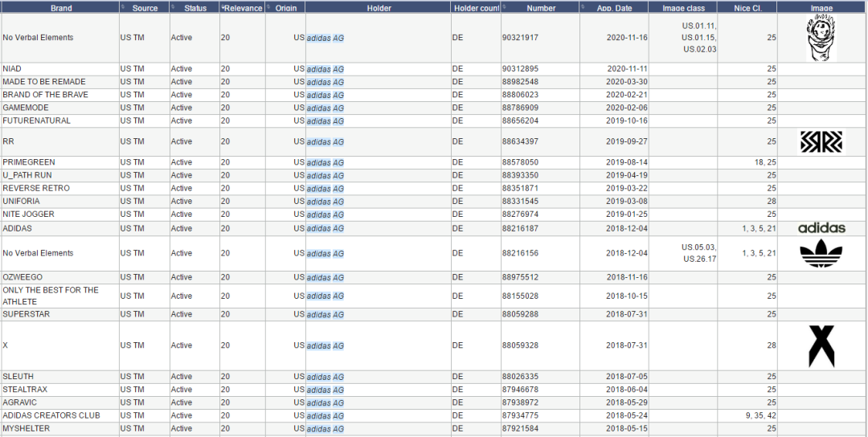
Task: Click the sort arrow in Relevance header
Action: click(x=223, y=6)
